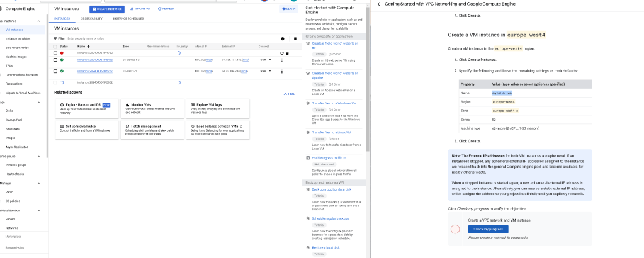Open Disks in the sidebar
The height and width of the screenshot is (258, 644).
point(9,111)
